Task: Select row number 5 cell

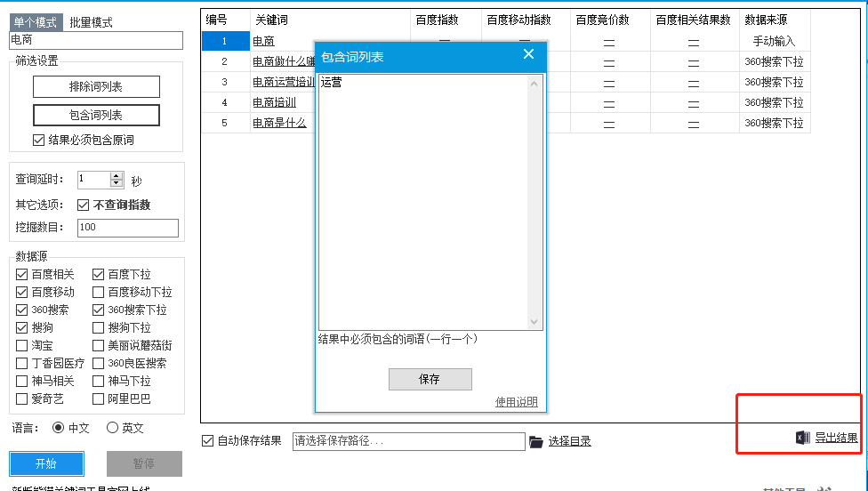Action: [225, 123]
